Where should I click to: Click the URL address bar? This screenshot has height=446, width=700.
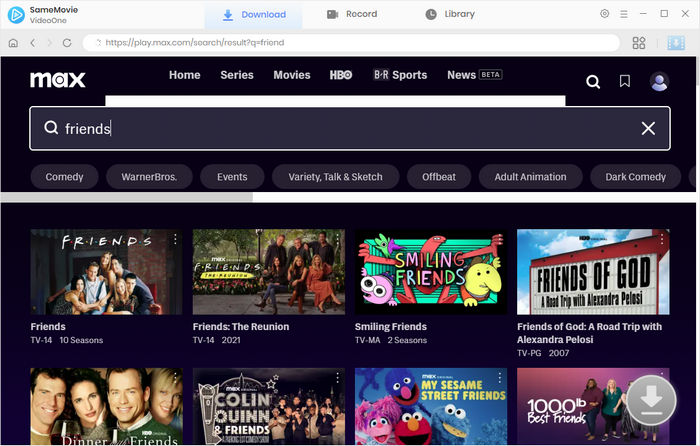(351, 43)
